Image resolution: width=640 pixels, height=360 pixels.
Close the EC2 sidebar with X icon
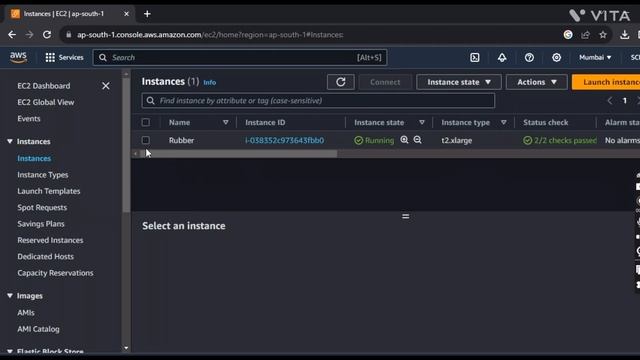(x=106, y=86)
